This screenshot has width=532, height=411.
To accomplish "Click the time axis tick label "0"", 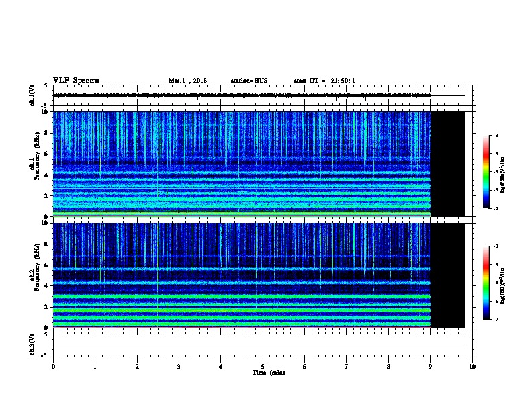I will [53, 366].
